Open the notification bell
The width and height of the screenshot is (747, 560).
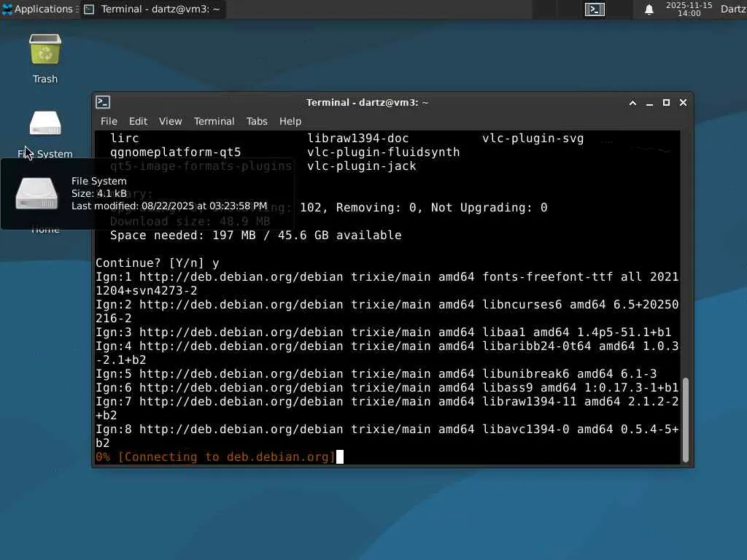point(649,9)
